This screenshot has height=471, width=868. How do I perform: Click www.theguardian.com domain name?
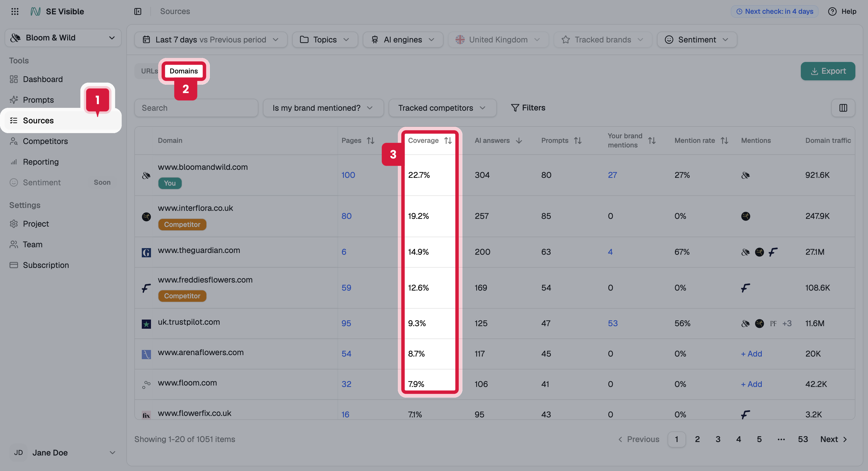(199, 250)
